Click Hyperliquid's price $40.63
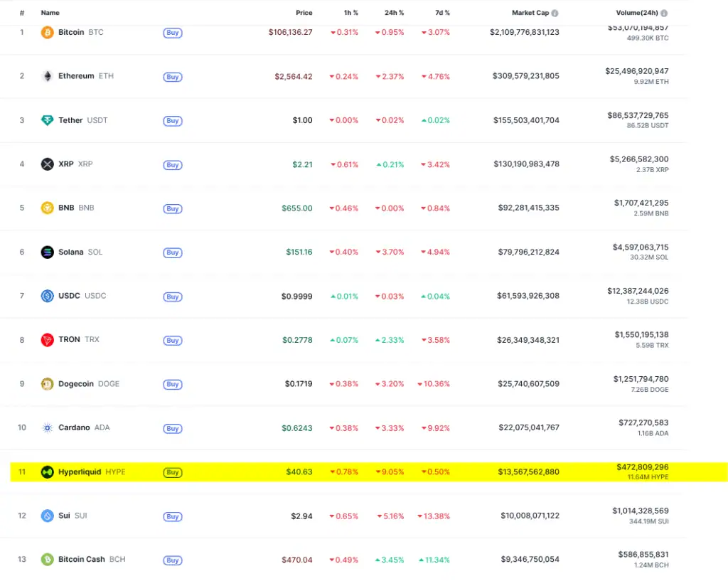 pos(299,472)
